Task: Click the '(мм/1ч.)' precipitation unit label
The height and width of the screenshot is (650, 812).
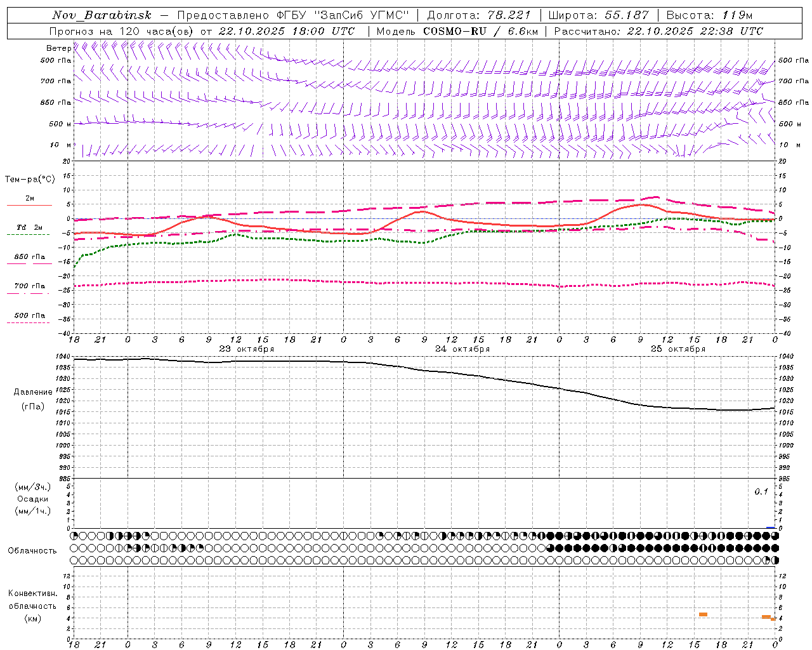Action: [x=33, y=511]
